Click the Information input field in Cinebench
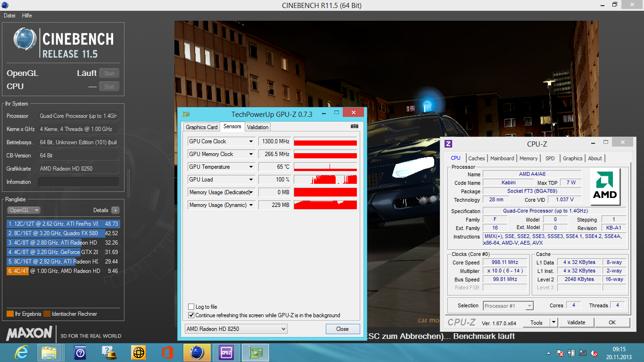Screen dimensions: 644x362 78,182
